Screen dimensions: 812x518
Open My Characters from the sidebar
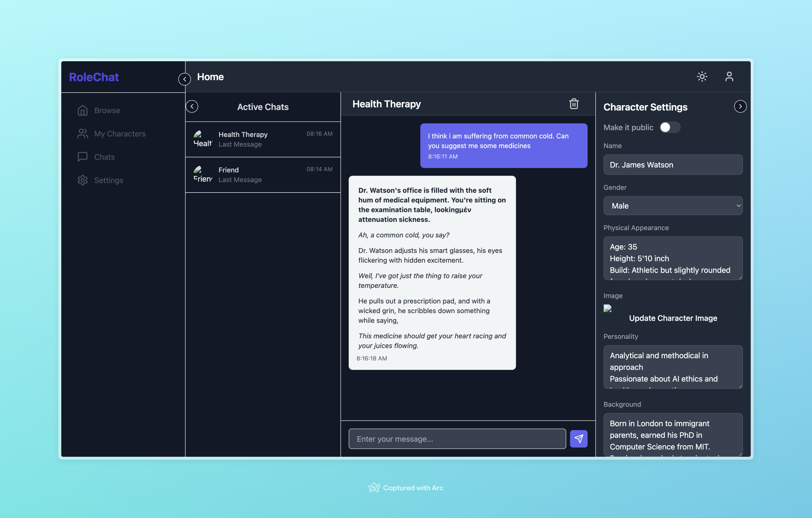coord(83,133)
